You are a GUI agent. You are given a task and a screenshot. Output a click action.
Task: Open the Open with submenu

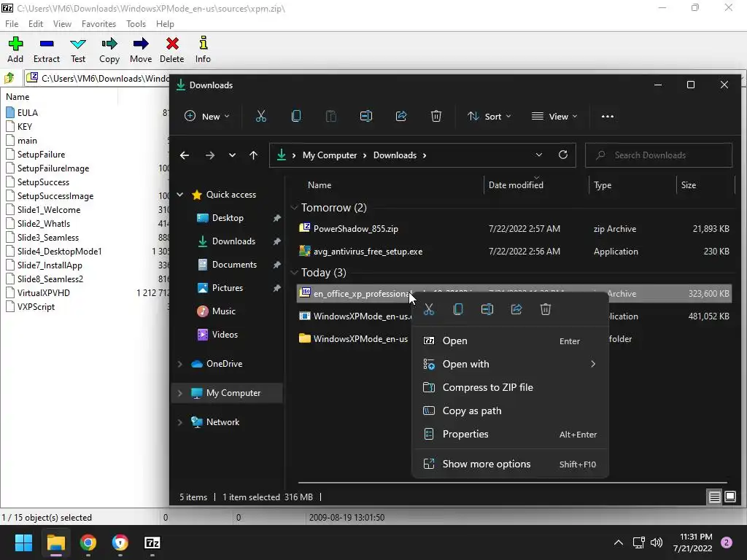[x=510, y=364]
